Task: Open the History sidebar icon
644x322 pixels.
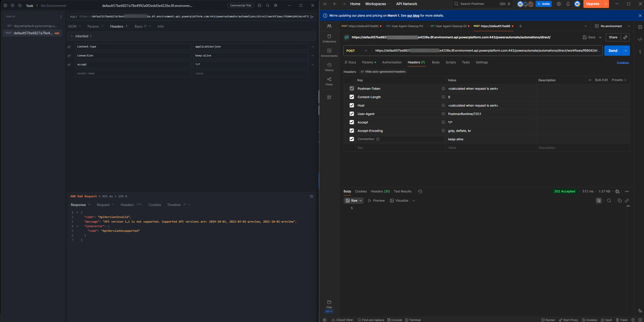Action: (x=329, y=67)
